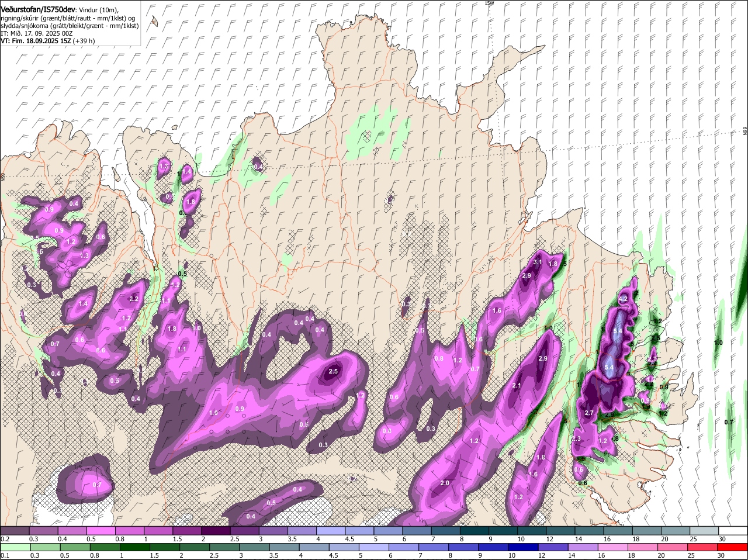Image resolution: width=748 pixels, height=560 pixels.
Task: Select the bright red swatch after 30 on lower scale
Action: [x=732, y=547]
